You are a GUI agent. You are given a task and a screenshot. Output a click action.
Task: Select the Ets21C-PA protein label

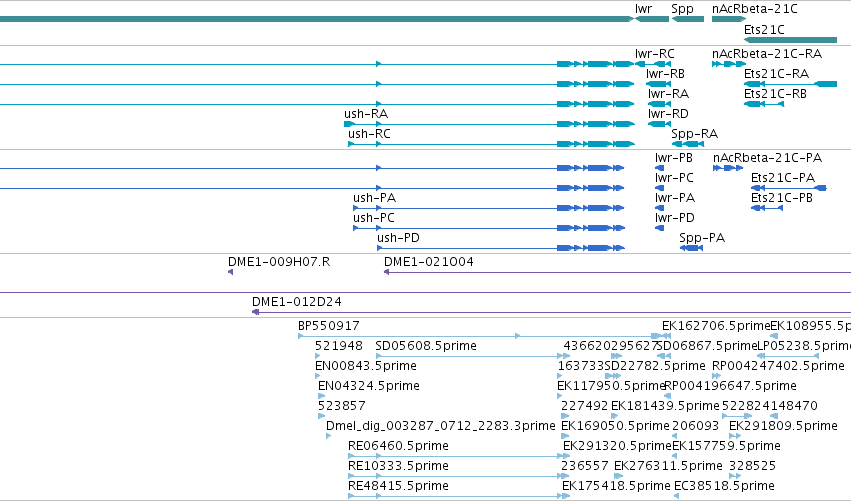(783, 178)
